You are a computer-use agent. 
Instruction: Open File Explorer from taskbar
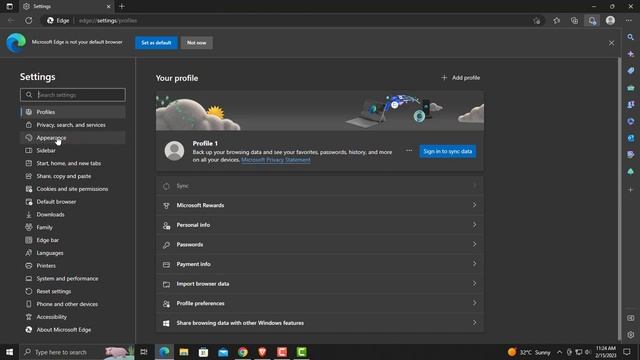(184, 352)
